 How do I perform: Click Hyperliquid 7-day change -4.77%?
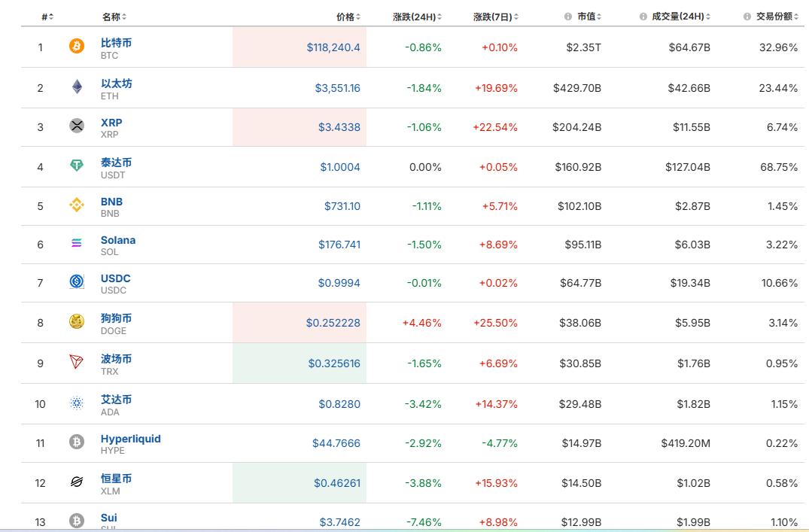click(500, 442)
